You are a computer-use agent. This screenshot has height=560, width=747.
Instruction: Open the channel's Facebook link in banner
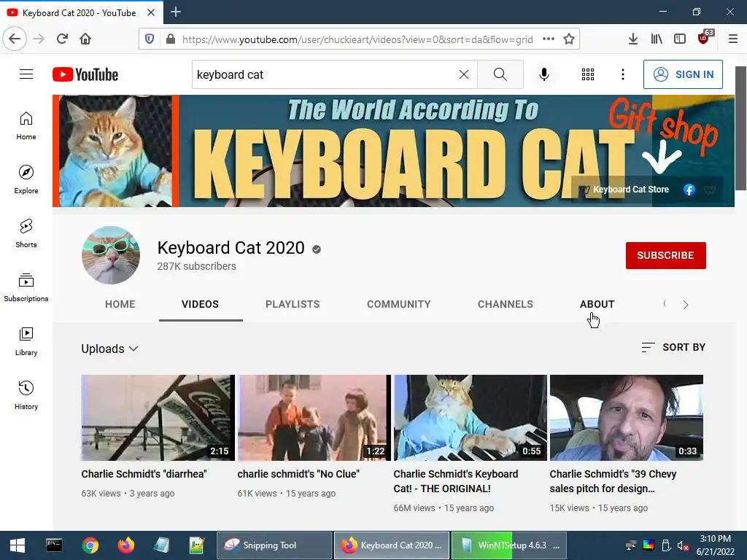[689, 190]
